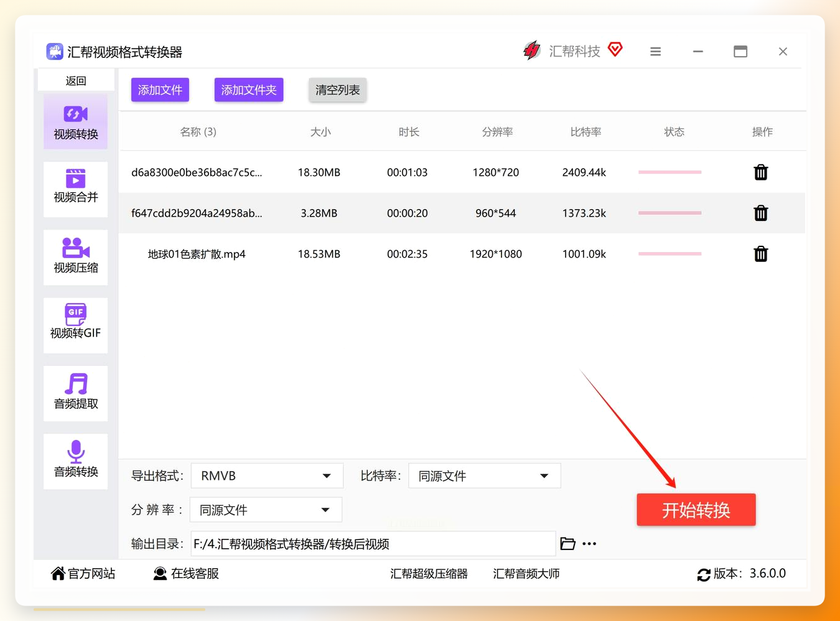This screenshot has height=621, width=840.
Task: Open the 视频转换 sidebar tool
Action: 75,122
